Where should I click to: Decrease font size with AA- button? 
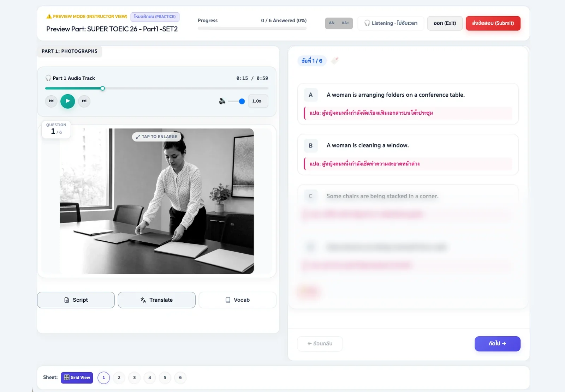click(332, 23)
